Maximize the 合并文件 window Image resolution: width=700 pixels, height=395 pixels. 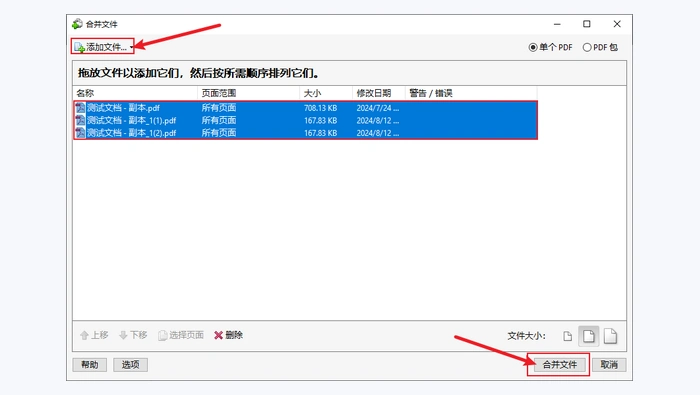(587, 24)
